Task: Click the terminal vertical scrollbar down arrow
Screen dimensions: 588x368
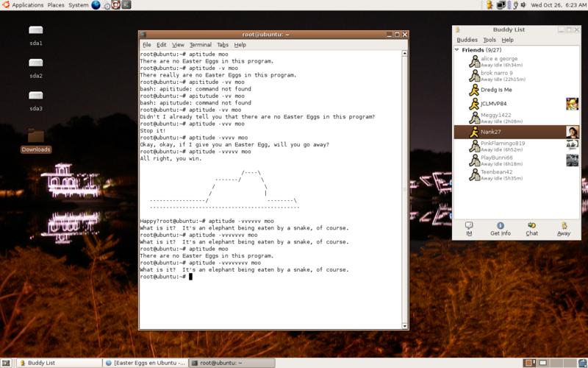Action: click(x=404, y=325)
